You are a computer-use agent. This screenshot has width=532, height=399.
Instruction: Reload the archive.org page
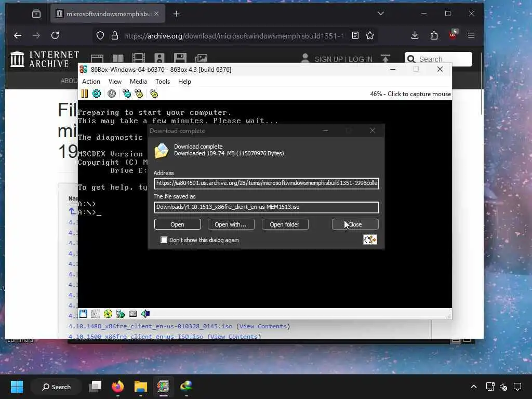pyautogui.click(x=55, y=35)
